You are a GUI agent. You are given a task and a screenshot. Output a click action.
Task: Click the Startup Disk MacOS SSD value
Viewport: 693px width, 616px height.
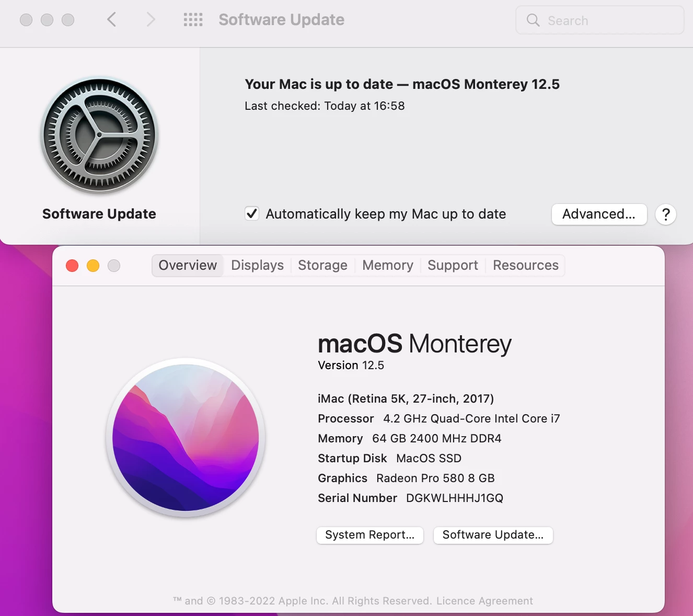(429, 458)
